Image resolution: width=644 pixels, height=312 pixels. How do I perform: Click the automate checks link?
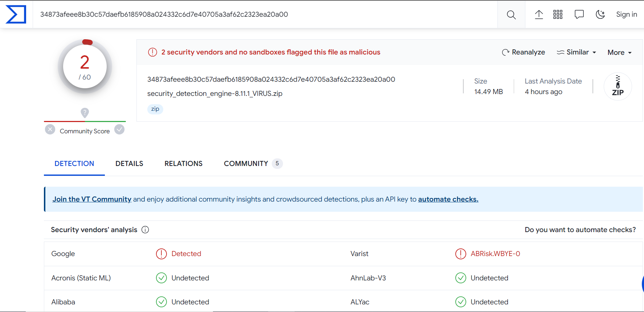[448, 199]
